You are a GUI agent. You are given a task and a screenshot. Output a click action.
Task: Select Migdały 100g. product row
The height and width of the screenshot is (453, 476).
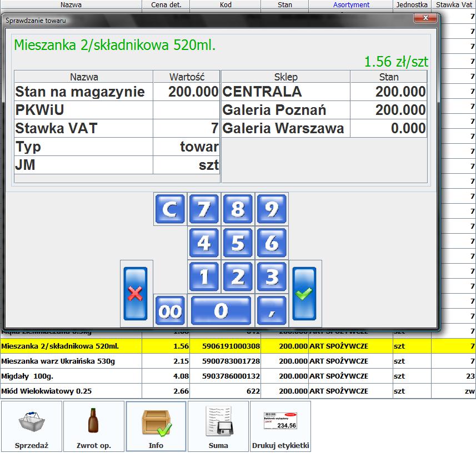point(238,376)
